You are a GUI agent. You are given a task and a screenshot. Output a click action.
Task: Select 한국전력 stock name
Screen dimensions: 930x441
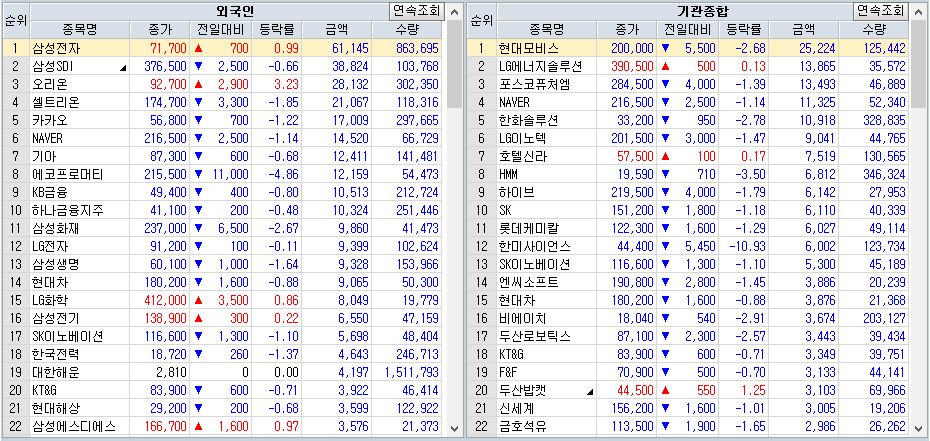coord(57,355)
